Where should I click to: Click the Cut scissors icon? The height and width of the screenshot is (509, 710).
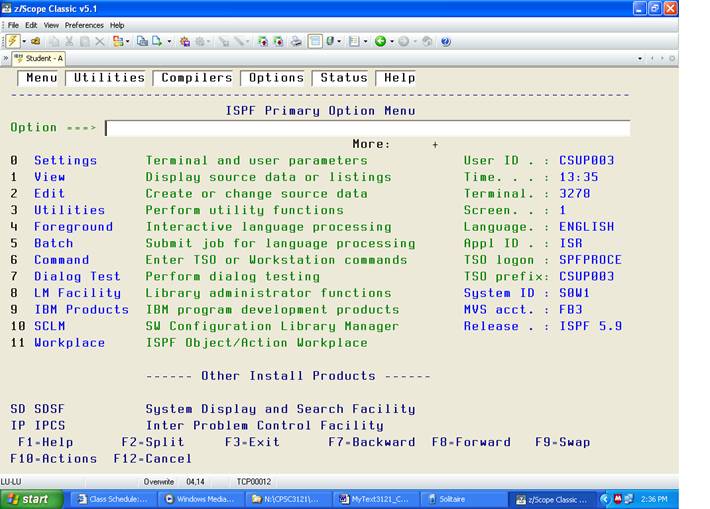click(69, 42)
